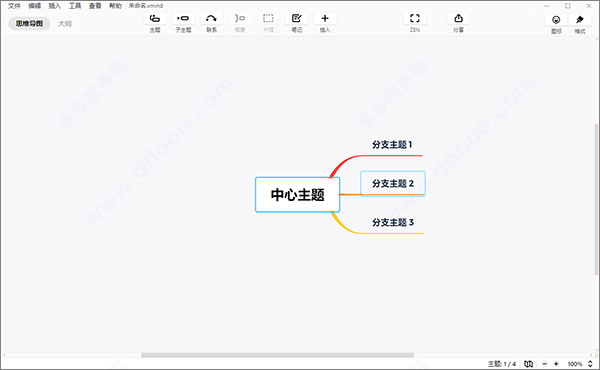Zoom out with the minus button
Image resolution: width=600 pixels, height=370 pixels.
pos(545,364)
